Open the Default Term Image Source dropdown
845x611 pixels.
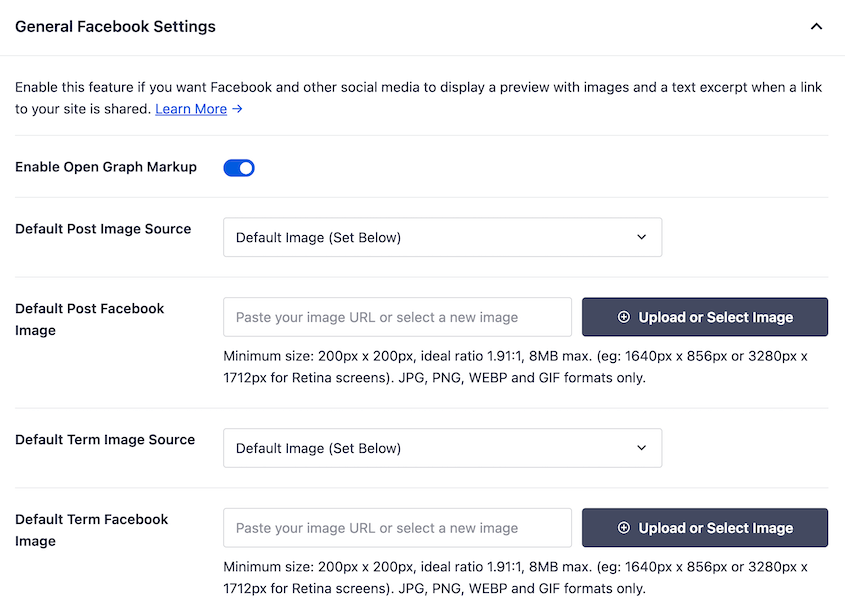point(442,448)
